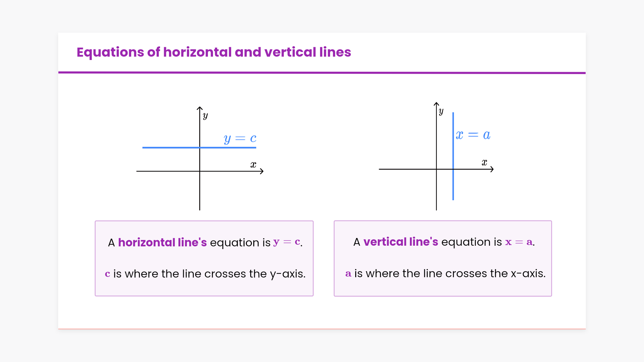The width and height of the screenshot is (644, 362).
Task: Click the y-axis arrowhead of the left graph
Action: coord(200,108)
